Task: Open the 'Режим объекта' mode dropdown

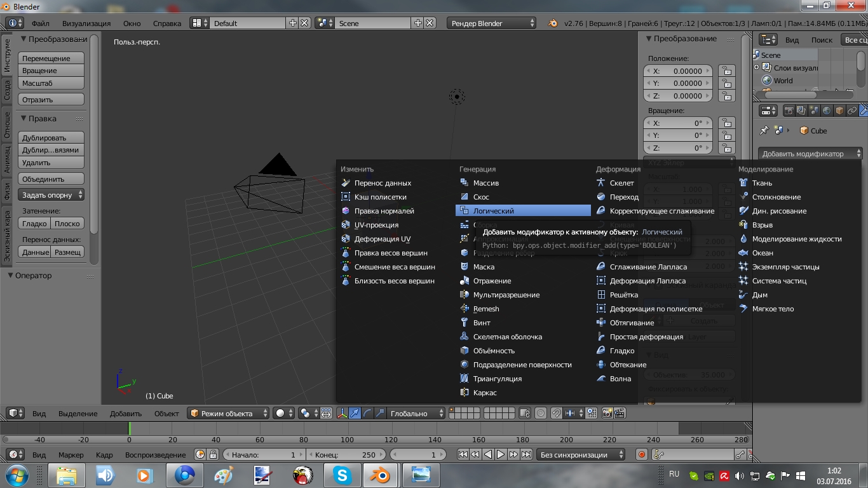Action: pos(228,413)
